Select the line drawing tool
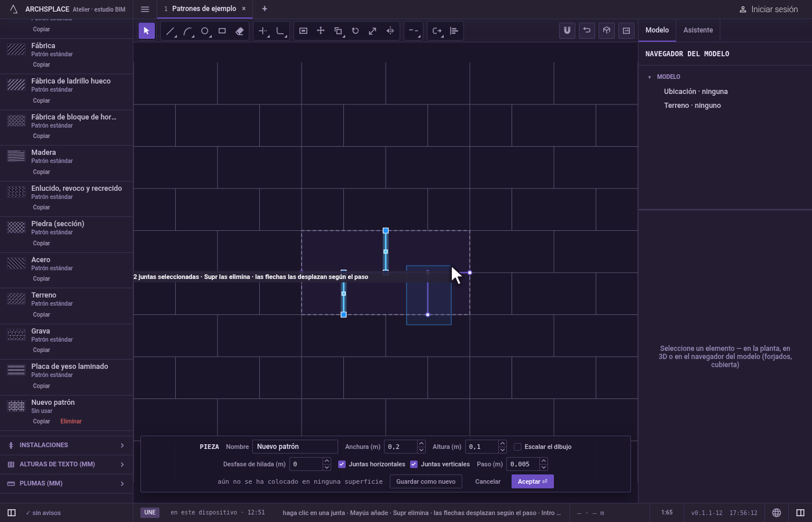This screenshot has height=522, width=812. click(170, 31)
